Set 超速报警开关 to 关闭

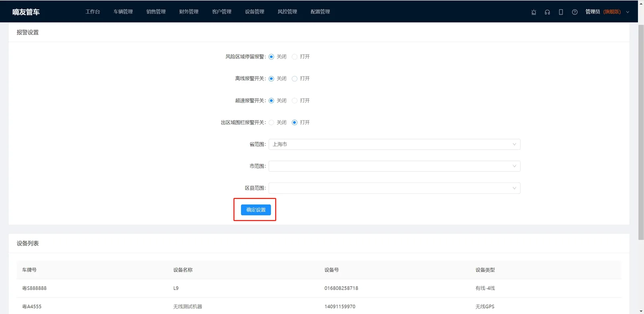(x=271, y=101)
